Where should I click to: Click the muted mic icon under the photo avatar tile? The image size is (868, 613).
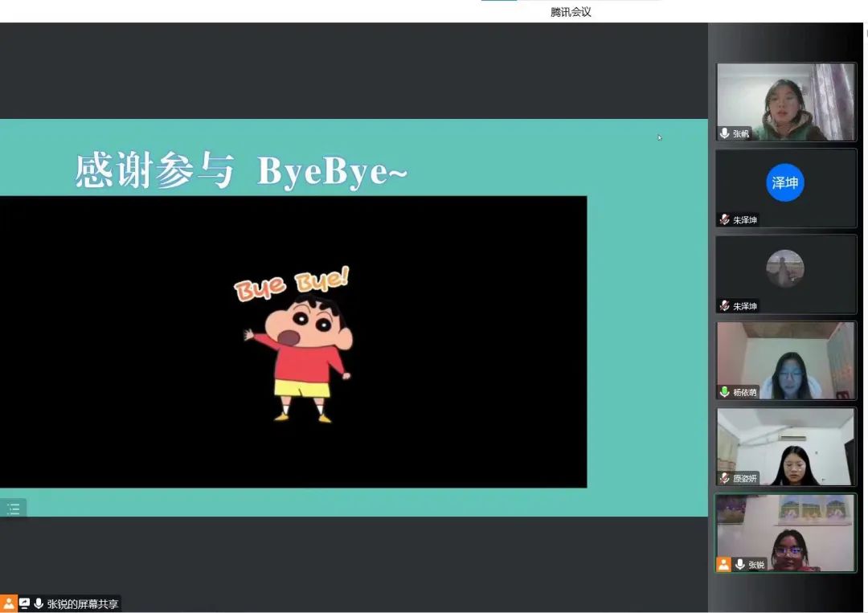coord(725,306)
